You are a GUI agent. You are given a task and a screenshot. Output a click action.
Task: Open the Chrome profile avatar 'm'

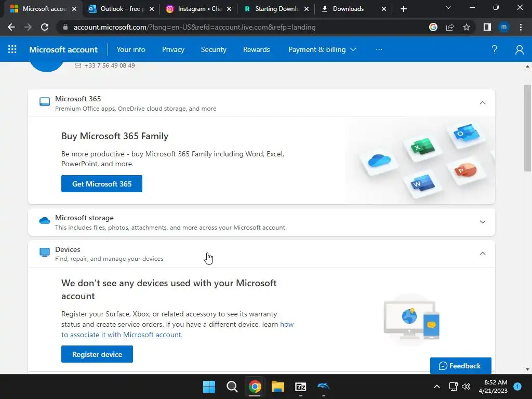tap(504, 27)
